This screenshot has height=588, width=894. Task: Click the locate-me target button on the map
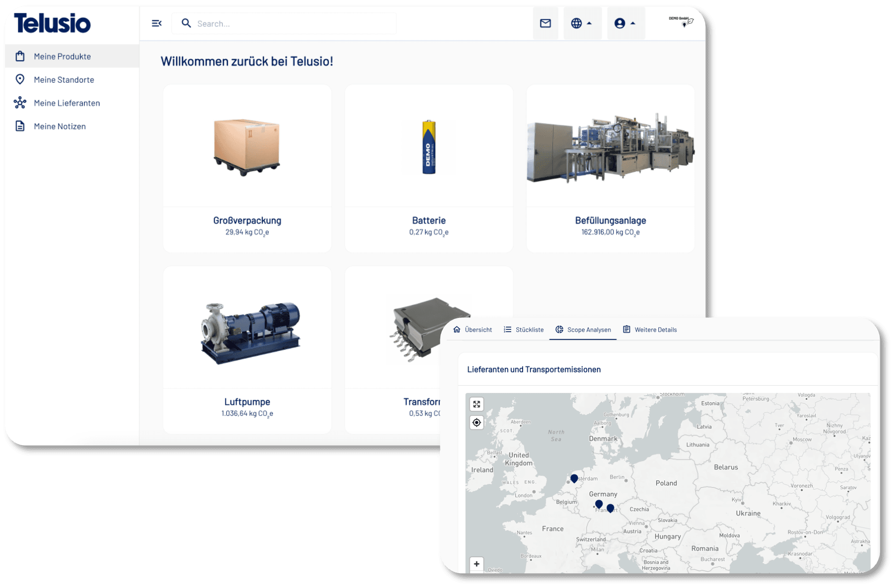point(477,422)
